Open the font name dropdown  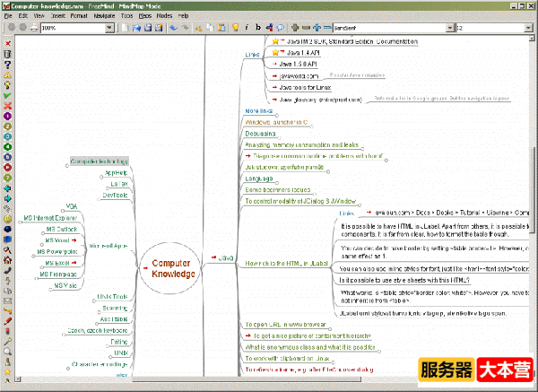pyautogui.click(x=450, y=28)
